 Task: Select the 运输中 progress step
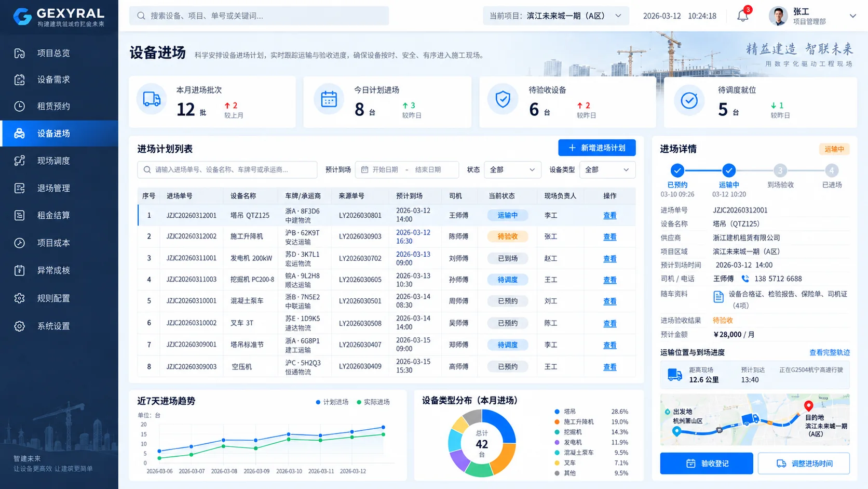(x=729, y=170)
